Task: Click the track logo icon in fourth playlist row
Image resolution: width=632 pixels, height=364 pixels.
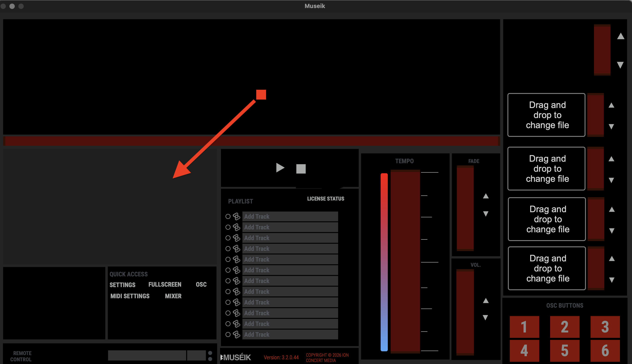Action: click(237, 249)
